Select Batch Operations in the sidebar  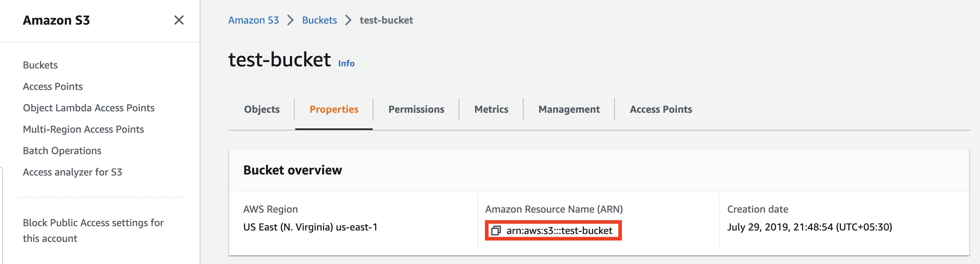tap(62, 150)
